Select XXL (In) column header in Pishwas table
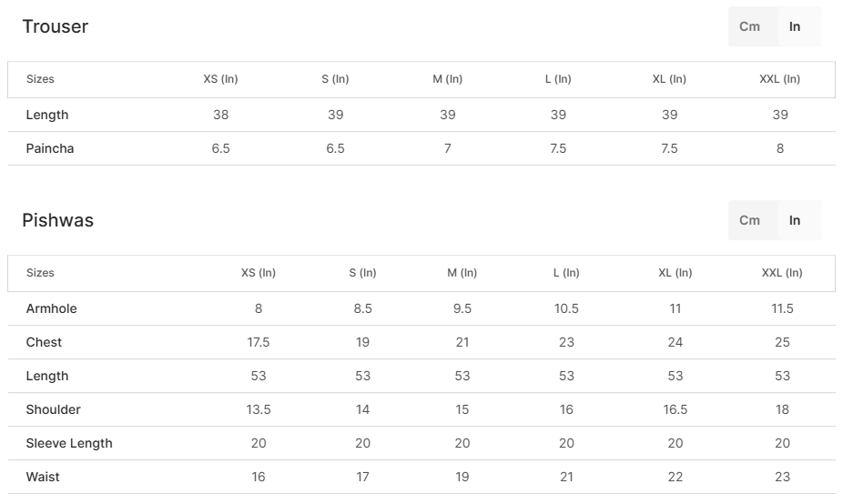The height and width of the screenshot is (504, 843). [782, 273]
